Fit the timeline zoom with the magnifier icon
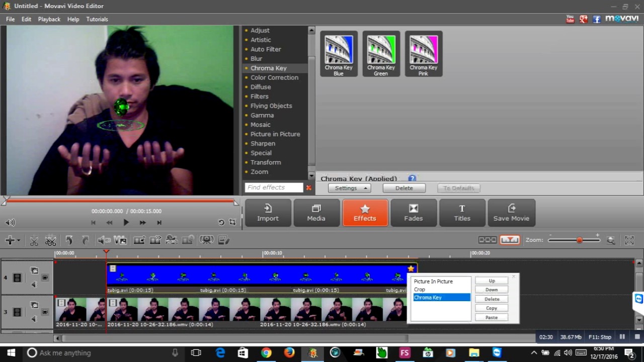This screenshot has height=362, width=644. coord(611,240)
